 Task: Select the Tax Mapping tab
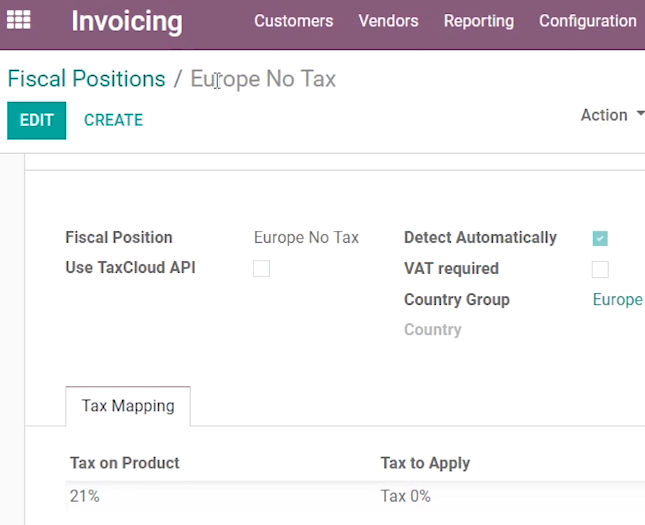128,406
